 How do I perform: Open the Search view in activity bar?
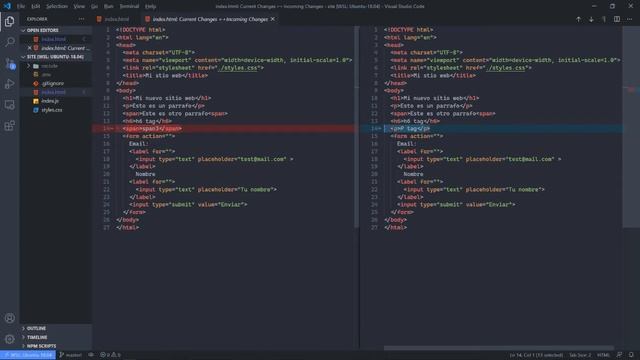click(x=9, y=42)
